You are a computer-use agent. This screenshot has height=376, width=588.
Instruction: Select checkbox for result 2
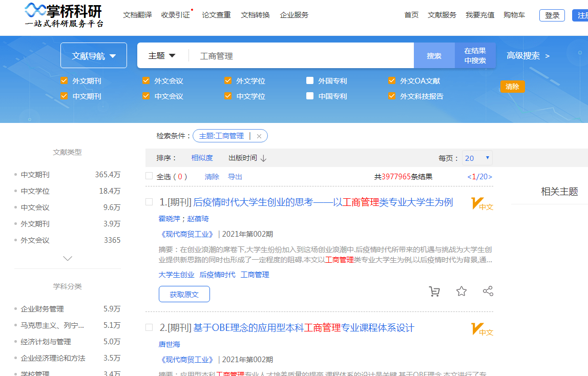click(x=149, y=328)
